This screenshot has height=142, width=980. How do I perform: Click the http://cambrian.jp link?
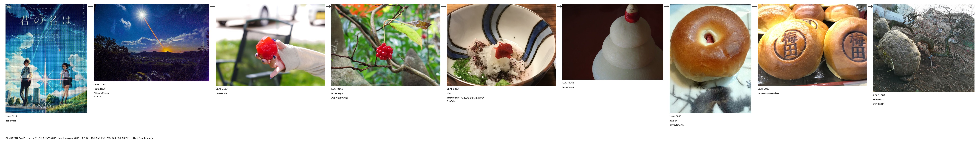[142, 138]
